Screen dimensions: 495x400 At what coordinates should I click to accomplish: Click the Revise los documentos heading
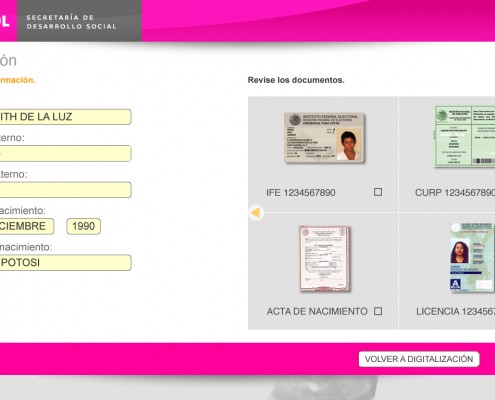296,80
